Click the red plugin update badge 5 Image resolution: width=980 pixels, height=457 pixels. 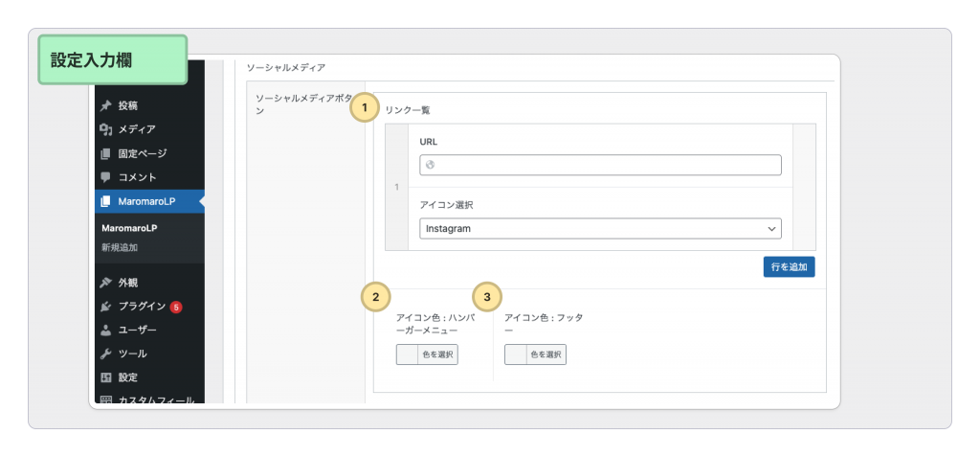coord(176,307)
